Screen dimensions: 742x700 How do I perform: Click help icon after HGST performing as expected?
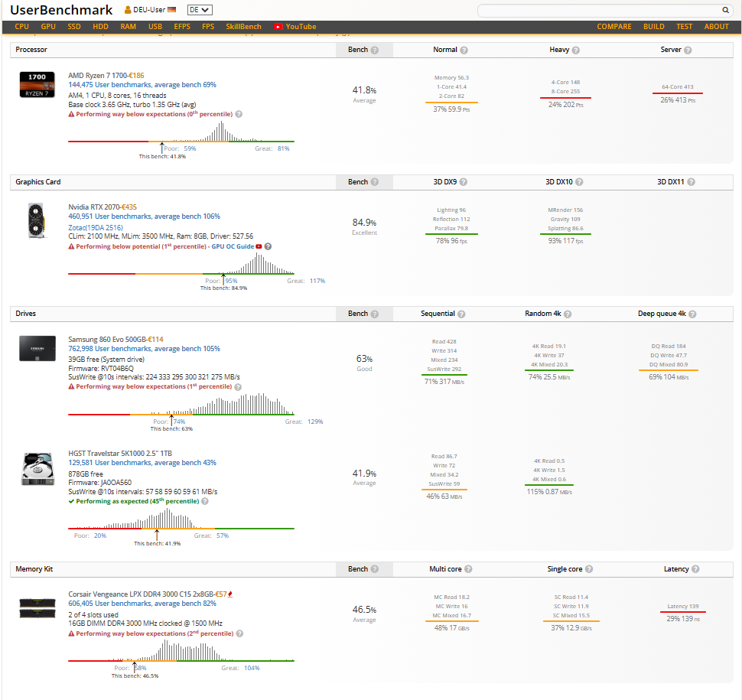[x=205, y=501]
